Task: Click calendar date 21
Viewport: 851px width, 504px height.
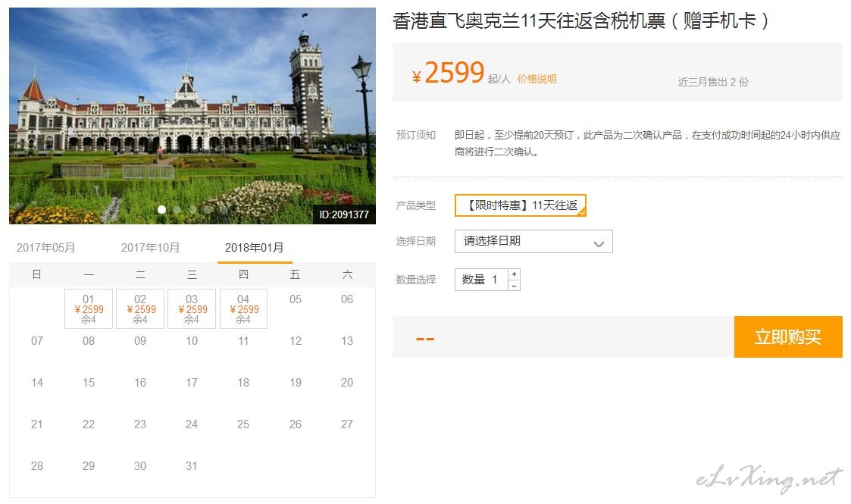Action: [x=37, y=424]
